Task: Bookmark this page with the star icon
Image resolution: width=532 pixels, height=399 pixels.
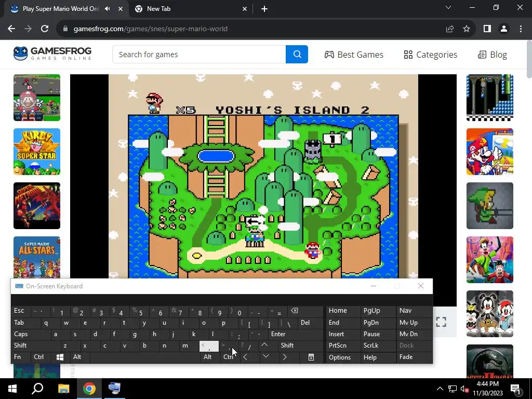Action: [467, 29]
